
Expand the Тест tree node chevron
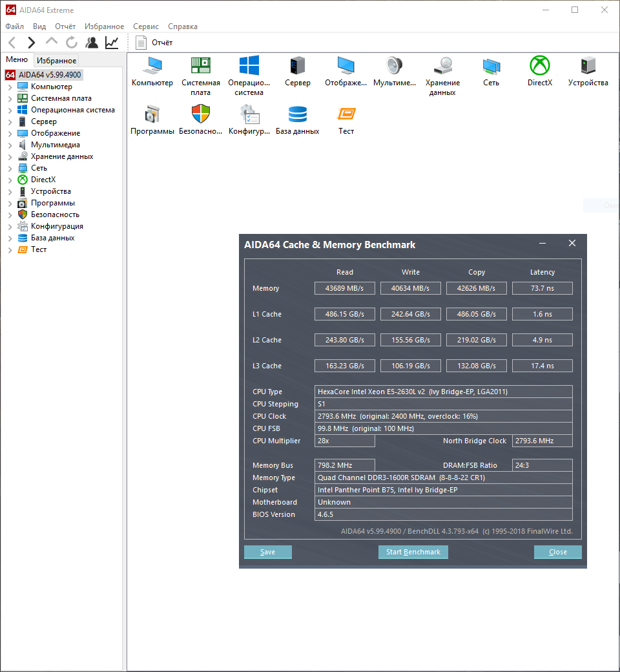[10, 250]
